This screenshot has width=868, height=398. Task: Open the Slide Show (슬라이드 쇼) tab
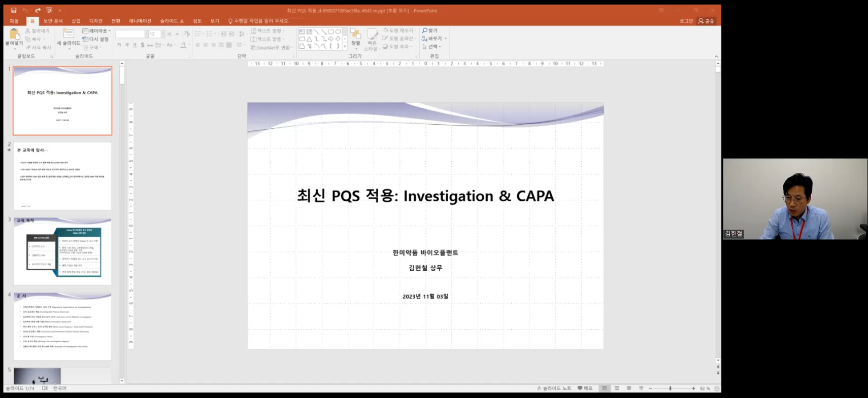click(x=172, y=21)
